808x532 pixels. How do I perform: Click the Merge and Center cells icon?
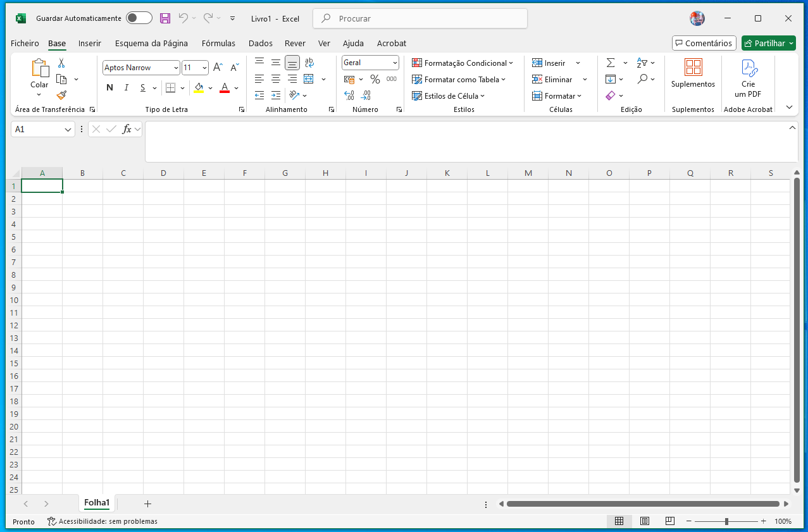(309, 79)
